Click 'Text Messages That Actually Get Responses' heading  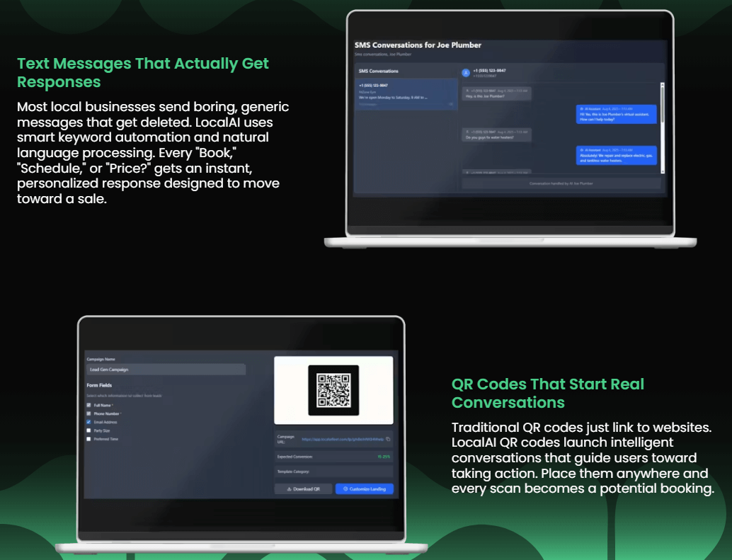pos(143,73)
